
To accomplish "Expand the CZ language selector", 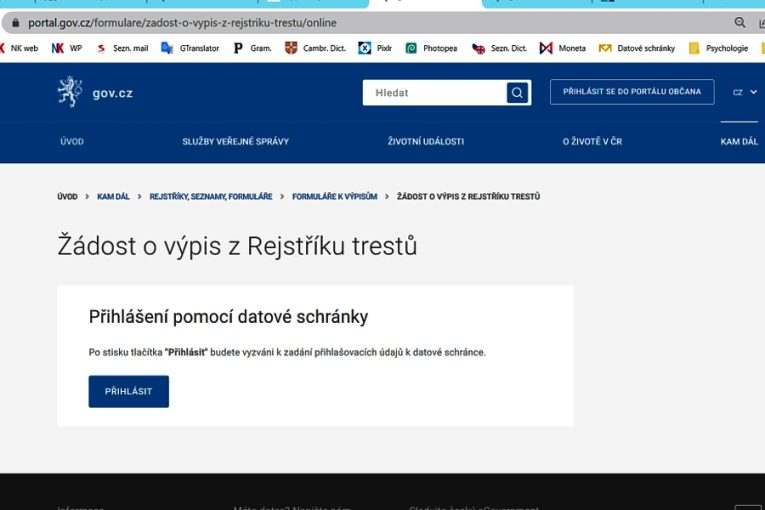I will click(743, 92).
